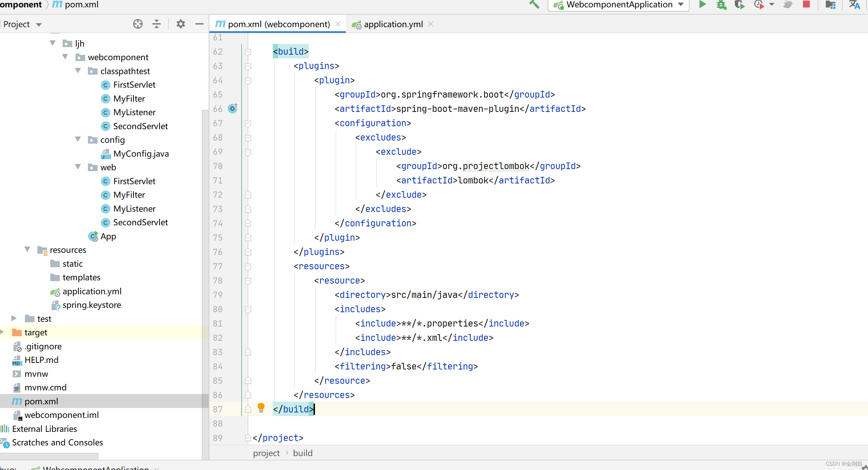Viewport: 868px width, 470px height.
Task: Click 'project' in the bottom breadcrumb
Action: (266, 453)
